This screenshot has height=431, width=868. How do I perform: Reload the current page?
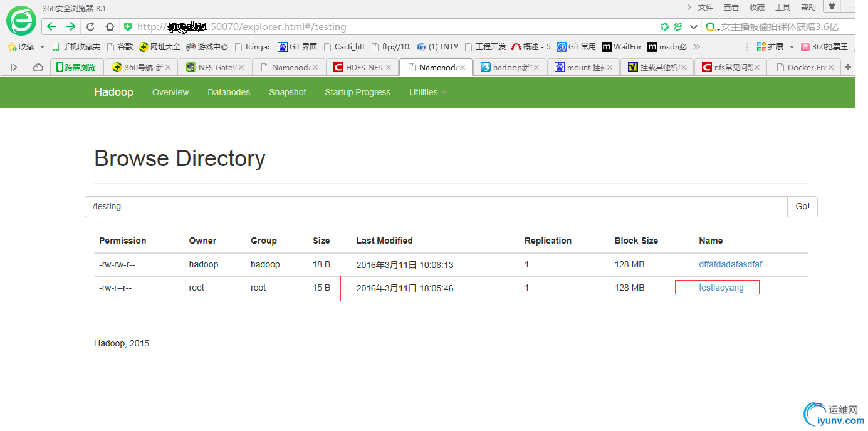point(90,27)
